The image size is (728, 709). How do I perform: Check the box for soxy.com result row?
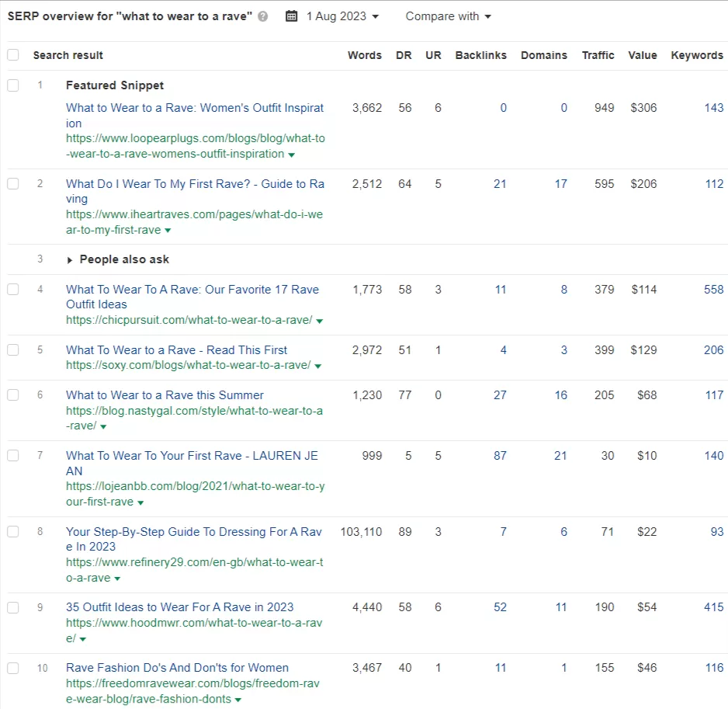(x=13, y=349)
